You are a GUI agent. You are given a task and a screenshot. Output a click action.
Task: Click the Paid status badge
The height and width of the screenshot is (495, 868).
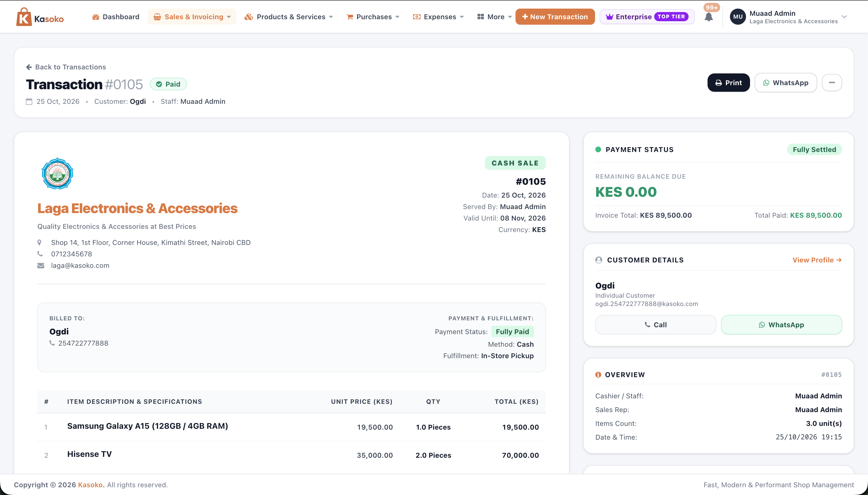click(x=168, y=84)
